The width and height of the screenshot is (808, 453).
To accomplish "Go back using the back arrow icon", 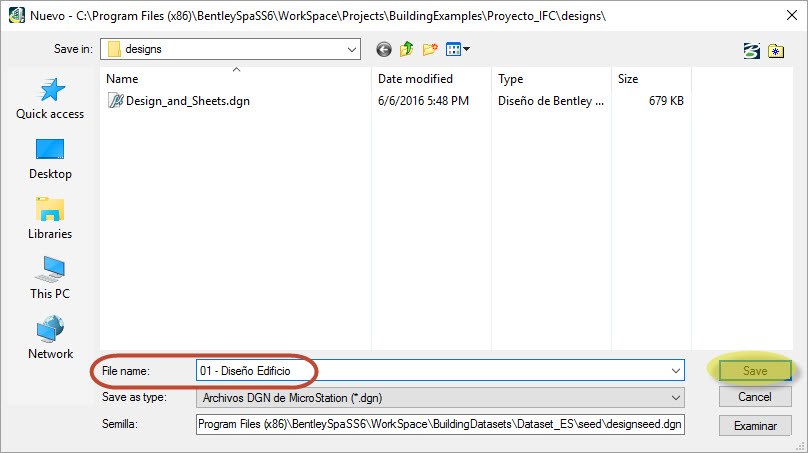I will point(384,49).
